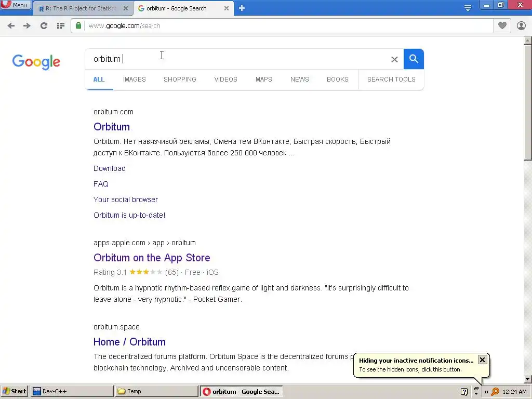Image resolution: width=532 pixels, height=399 pixels.
Task: Switch to VIDEOS results tab
Action: [225, 79]
